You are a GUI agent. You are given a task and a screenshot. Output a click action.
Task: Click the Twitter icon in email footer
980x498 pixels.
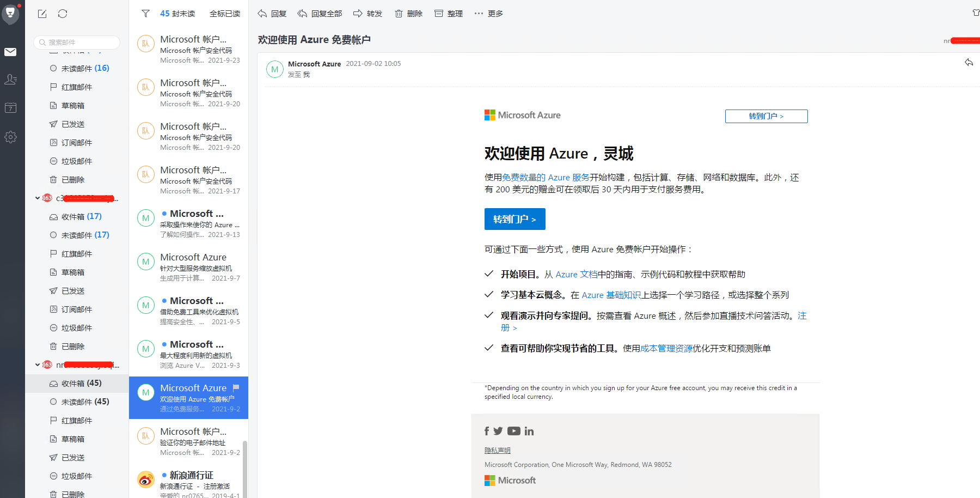coord(498,431)
